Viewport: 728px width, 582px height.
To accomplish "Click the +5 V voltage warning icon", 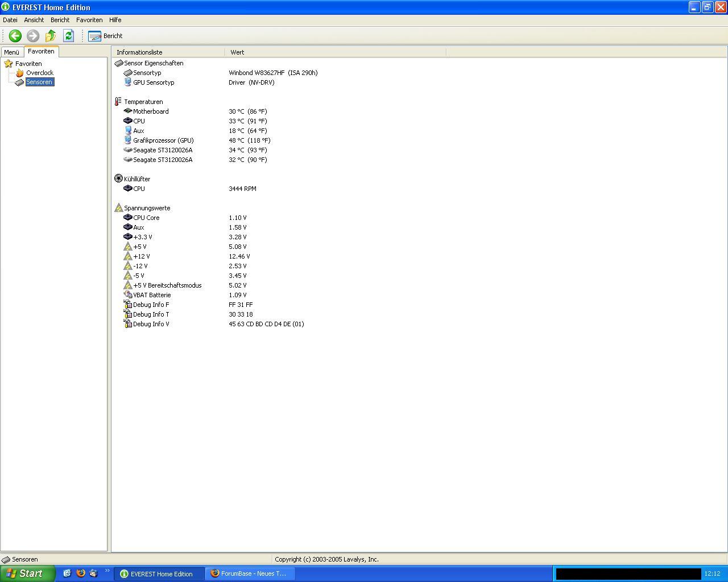I will [x=128, y=247].
